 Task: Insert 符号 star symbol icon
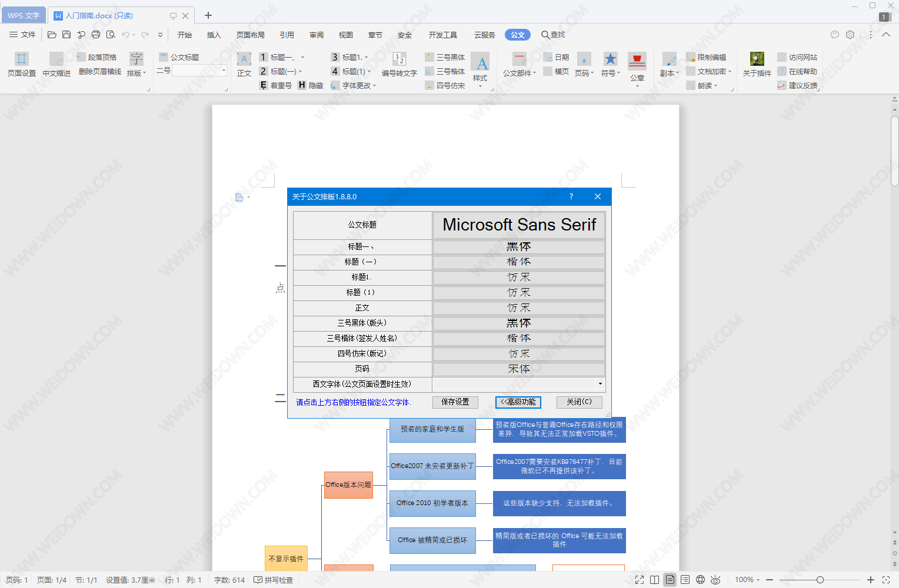611,64
